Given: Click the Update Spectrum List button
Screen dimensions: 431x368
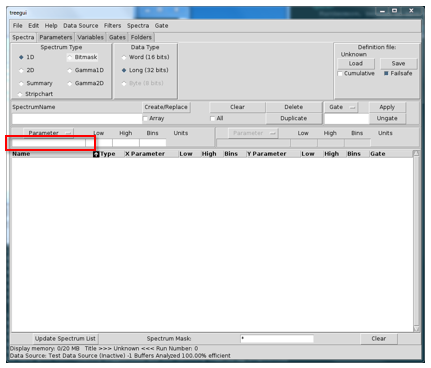Looking at the screenshot, I should click(65, 339).
